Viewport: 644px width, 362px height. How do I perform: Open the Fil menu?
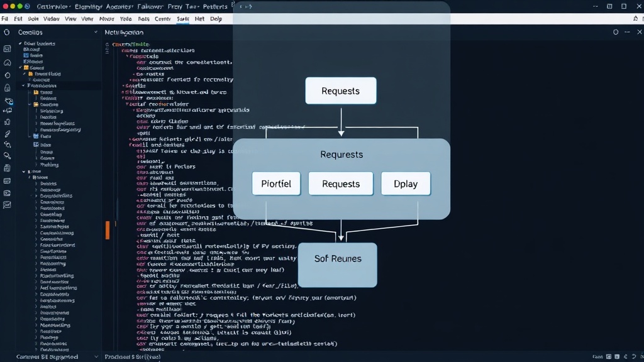point(4,18)
